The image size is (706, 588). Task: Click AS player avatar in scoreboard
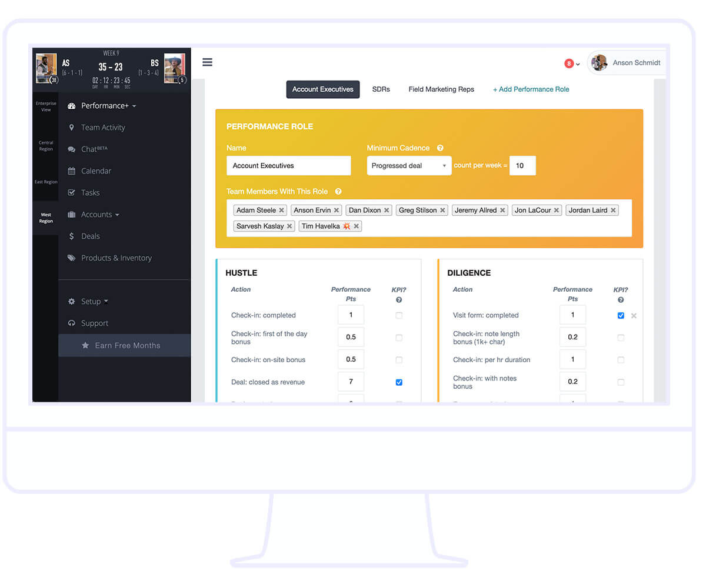point(46,68)
